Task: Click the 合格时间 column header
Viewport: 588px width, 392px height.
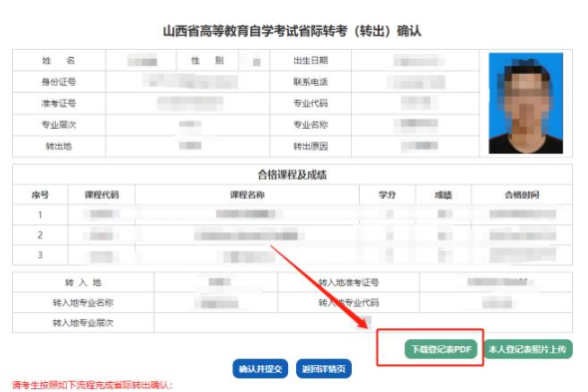Action: click(x=521, y=195)
